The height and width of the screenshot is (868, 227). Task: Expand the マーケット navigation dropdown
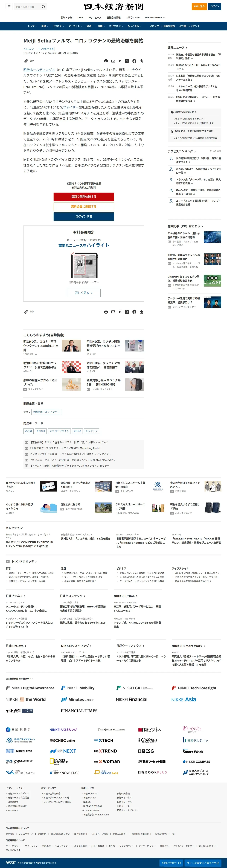click(x=75, y=26)
